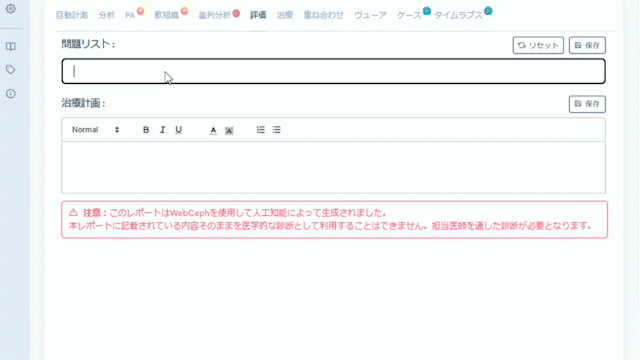Switch to the 治療 tab
640x360 pixels.
[x=285, y=15]
